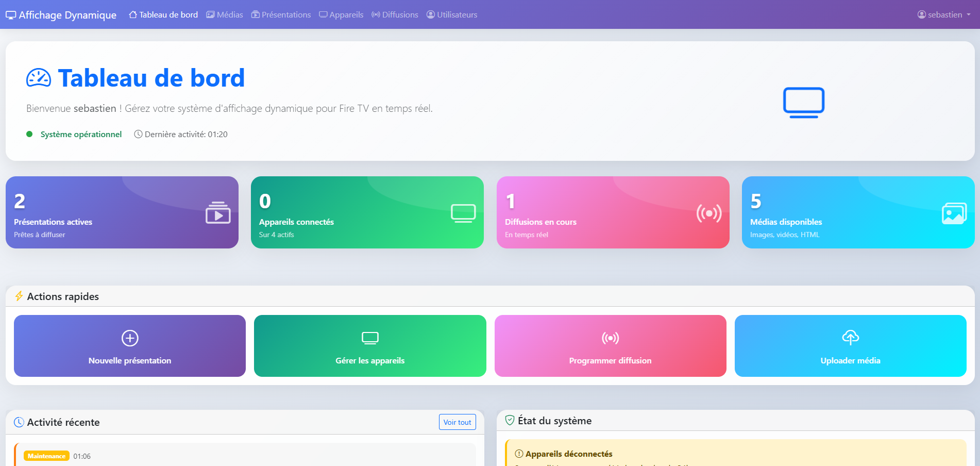980x466 pixels.
Task: Click the Uploader média button
Action: [850, 346]
